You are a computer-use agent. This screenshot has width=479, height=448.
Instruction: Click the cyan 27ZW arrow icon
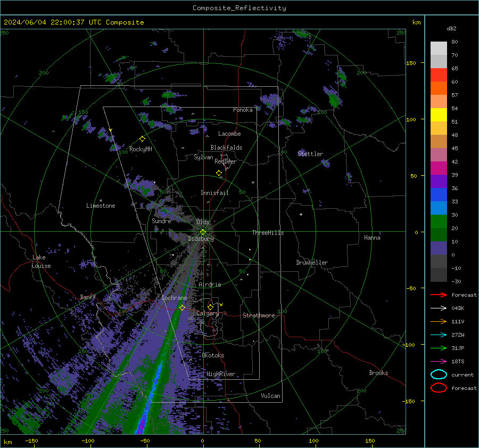click(x=439, y=335)
